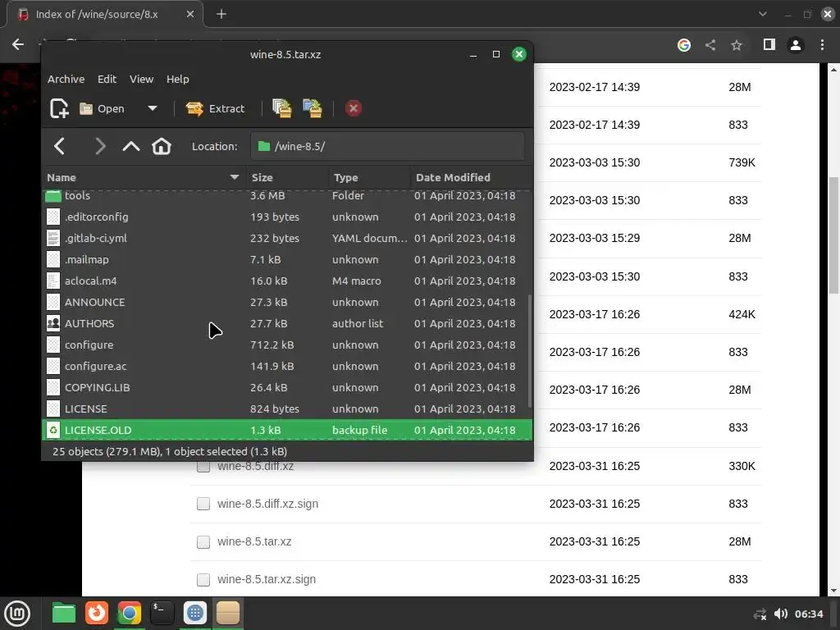Click the browser page vertical scrollbar
The height and width of the screenshot is (630, 840).
833,235
